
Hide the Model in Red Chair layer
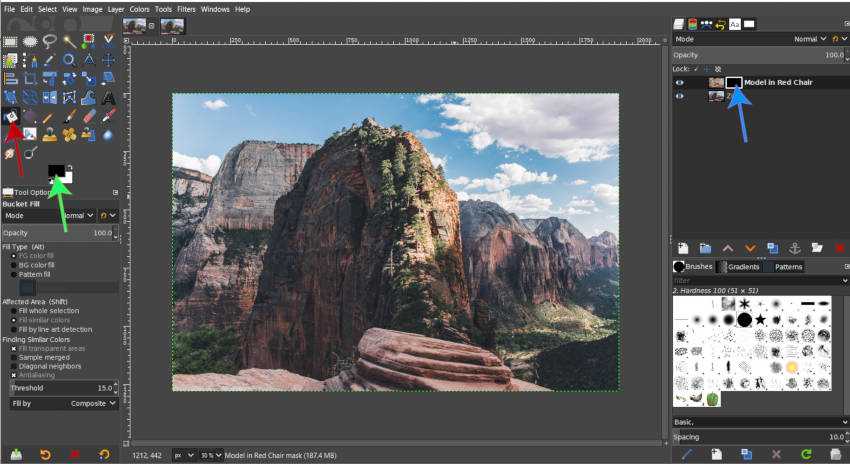(680, 82)
